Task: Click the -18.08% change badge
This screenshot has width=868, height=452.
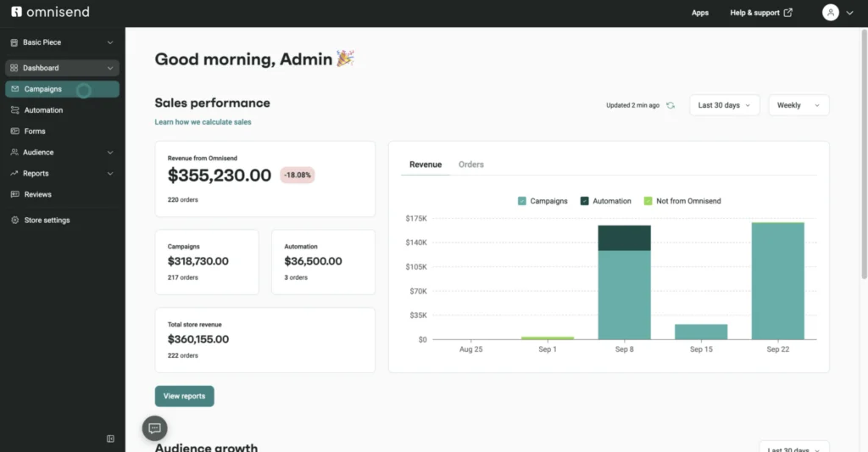Action: pos(298,175)
